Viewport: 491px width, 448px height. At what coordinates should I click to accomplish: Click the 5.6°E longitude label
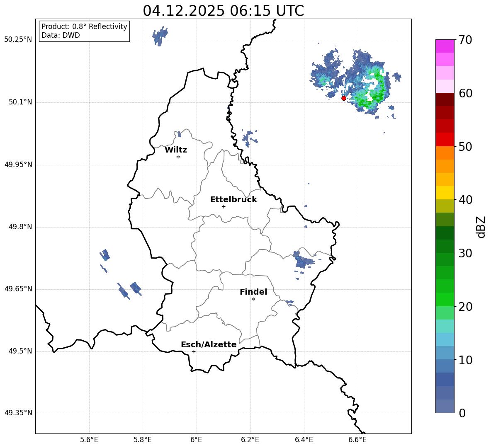(x=89, y=440)
